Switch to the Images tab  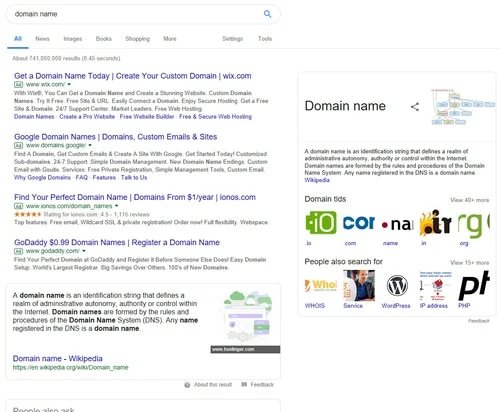point(73,39)
